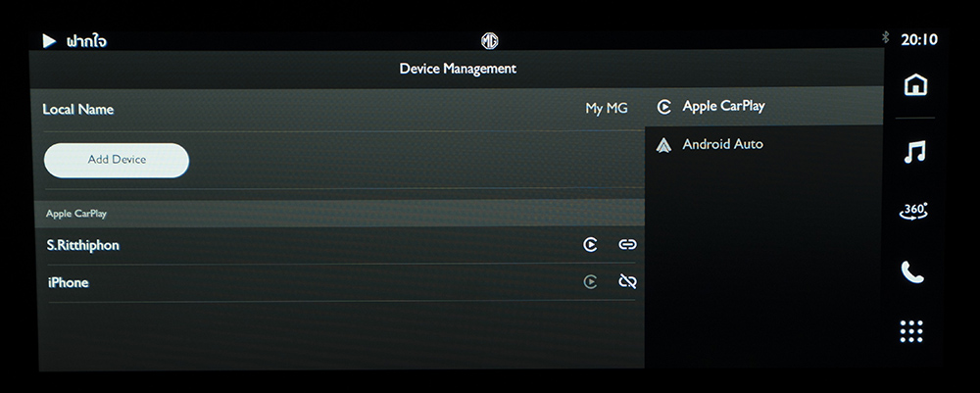Viewport: 980px width, 393px height.
Task: Toggle CarPlay for S.Ritthiphon
Action: click(590, 244)
